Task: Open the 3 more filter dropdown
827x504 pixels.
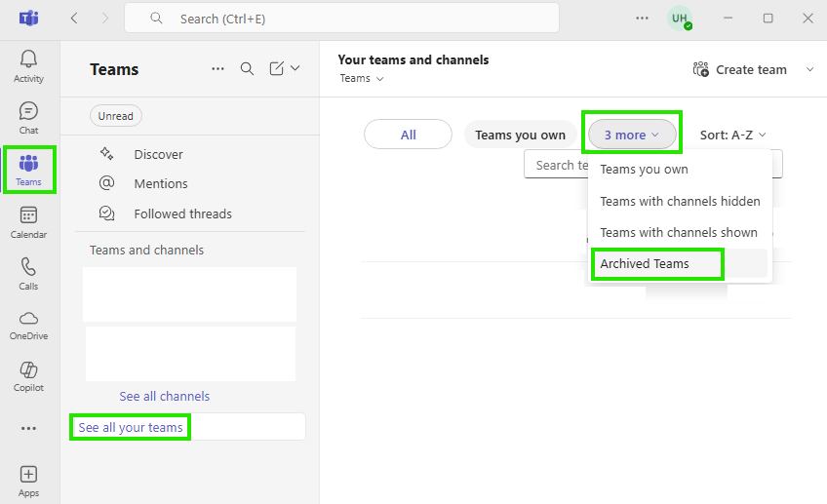Action: [632, 135]
